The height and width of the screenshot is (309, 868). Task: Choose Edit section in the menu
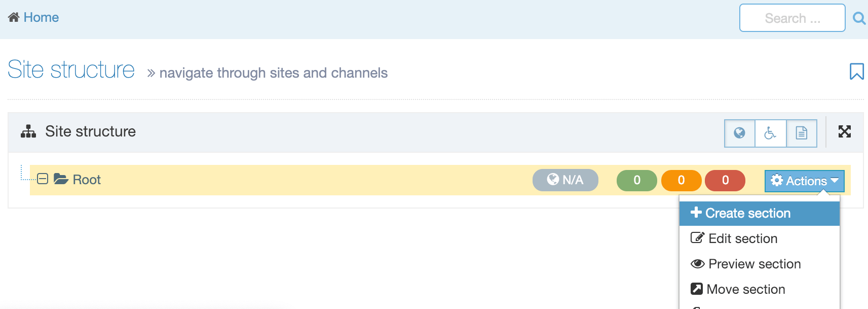point(742,238)
